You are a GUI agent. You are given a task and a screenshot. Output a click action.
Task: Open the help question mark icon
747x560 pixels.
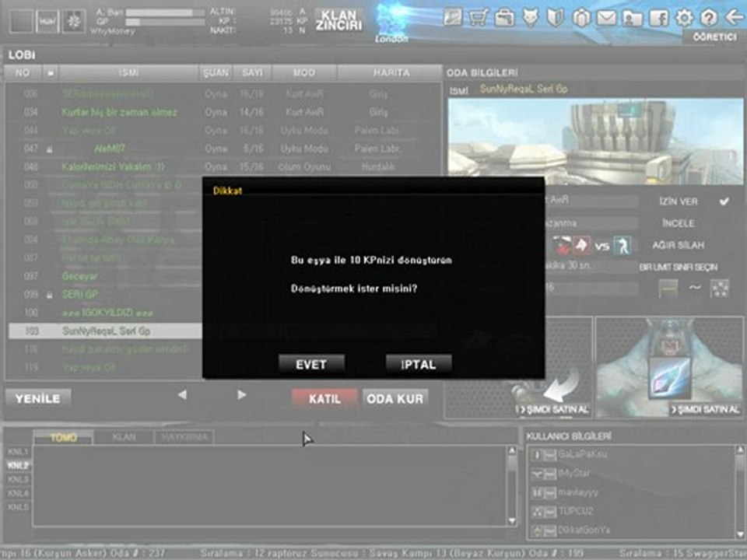[709, 18]
